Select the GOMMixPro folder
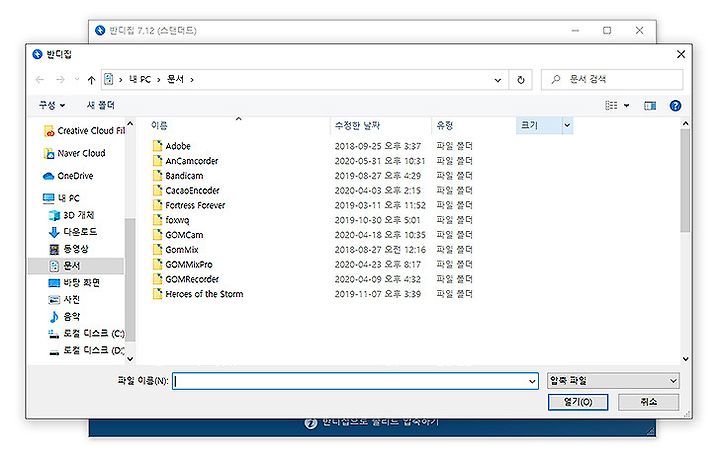720x455 pixels. [x=182, y=264]
